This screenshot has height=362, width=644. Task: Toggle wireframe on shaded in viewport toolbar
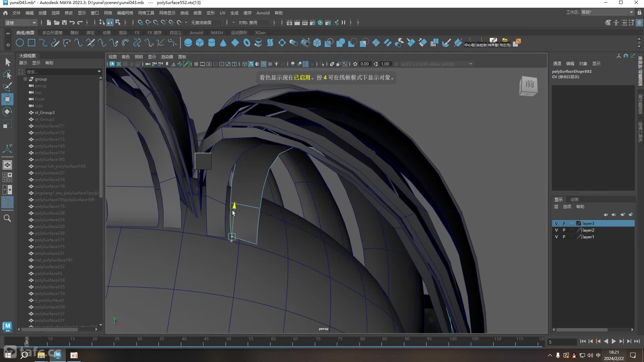coord(264,64)
